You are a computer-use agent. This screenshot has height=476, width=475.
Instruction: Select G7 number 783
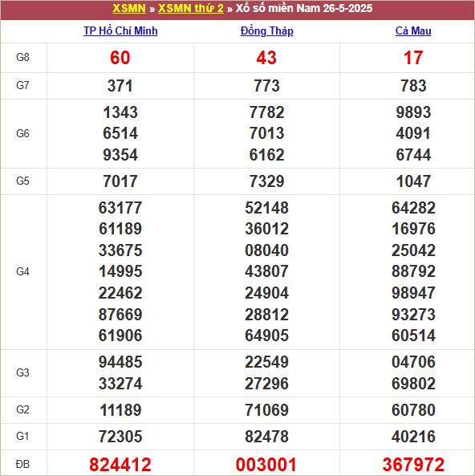413,86
